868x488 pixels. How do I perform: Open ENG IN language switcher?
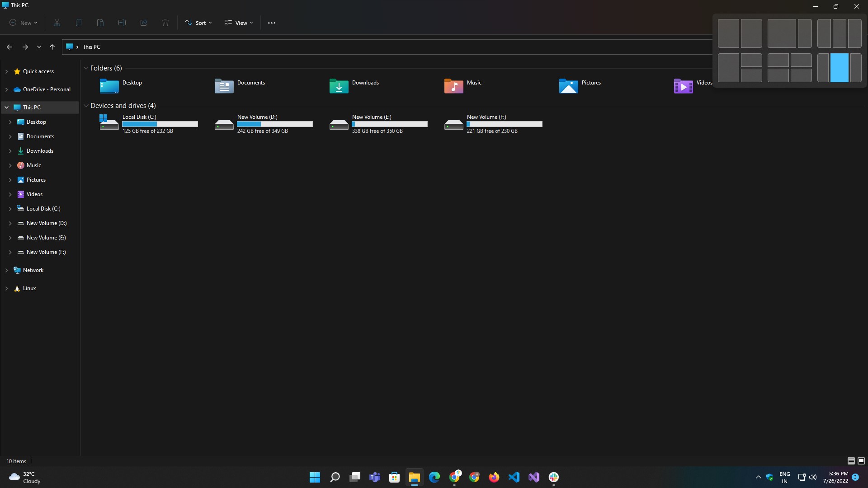784,477
